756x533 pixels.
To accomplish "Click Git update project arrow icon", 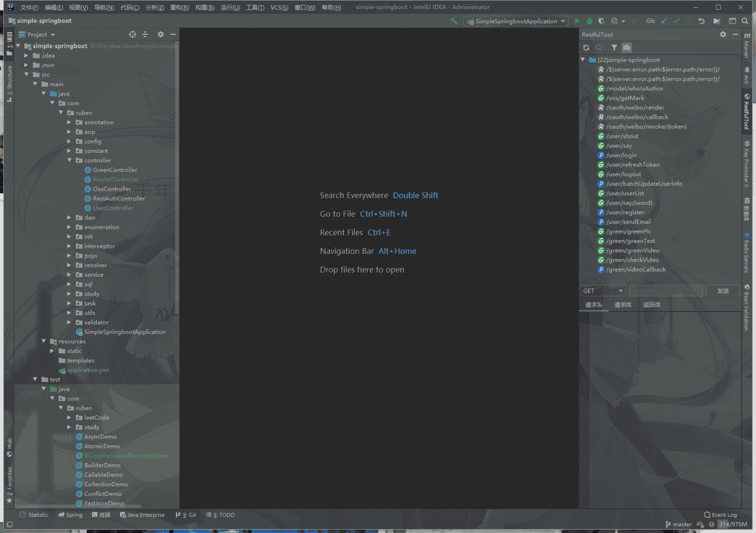I will click(664, 21).
